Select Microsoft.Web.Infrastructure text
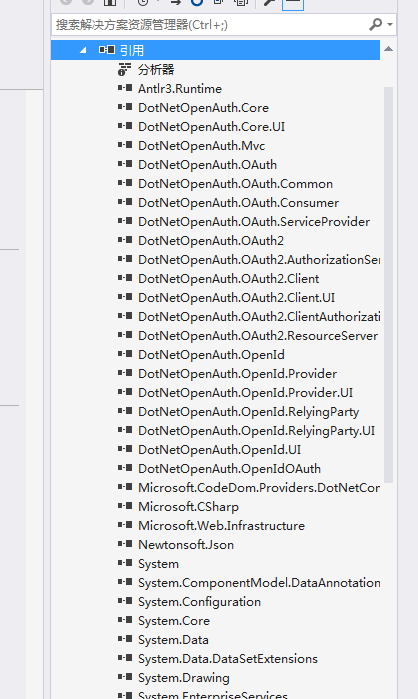 [x=221, y=526]
